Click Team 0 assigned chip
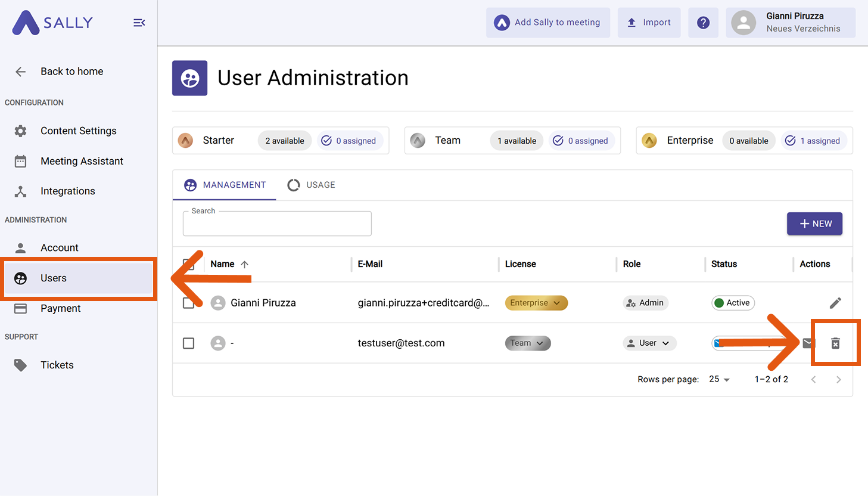Image resolution: width=868 pixels, height=496 pixels. [581, 141]
